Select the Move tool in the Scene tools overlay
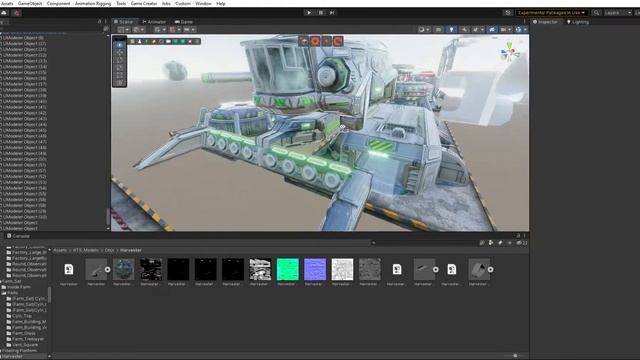Screen dimensions: 640x360 (x=120, y=52)
